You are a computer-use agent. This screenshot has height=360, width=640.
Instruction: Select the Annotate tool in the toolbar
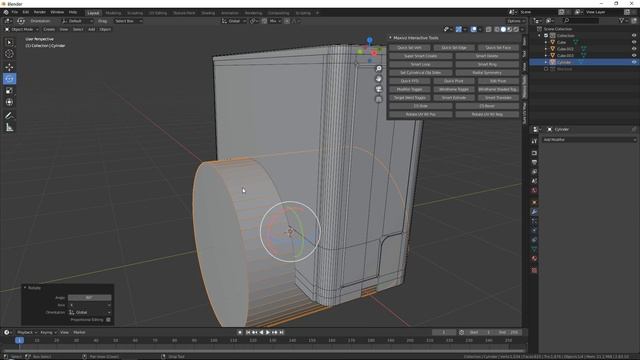pyautogui.click(x=9, y=116)
